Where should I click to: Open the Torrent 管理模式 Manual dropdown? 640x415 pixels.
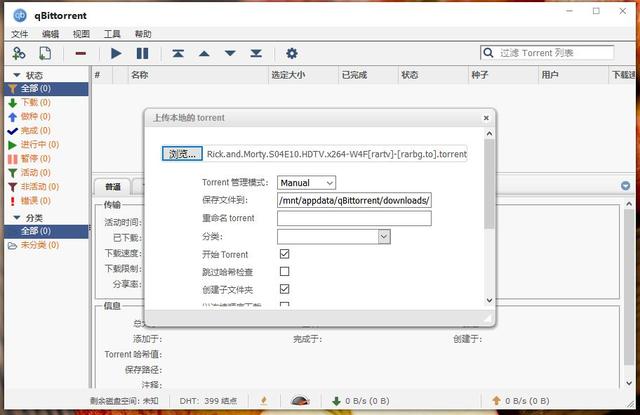[306, 183]
